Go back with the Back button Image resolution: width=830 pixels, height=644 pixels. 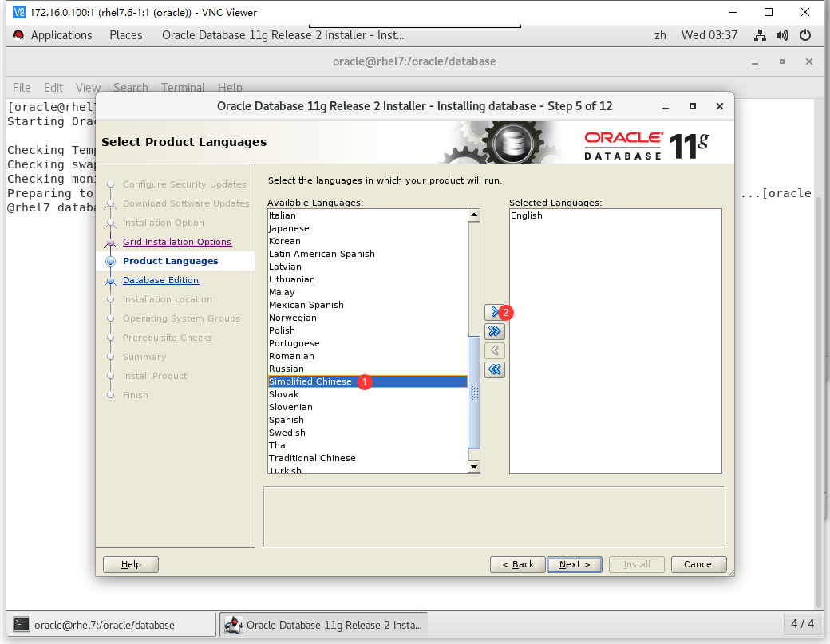click(x=518, y=564)
